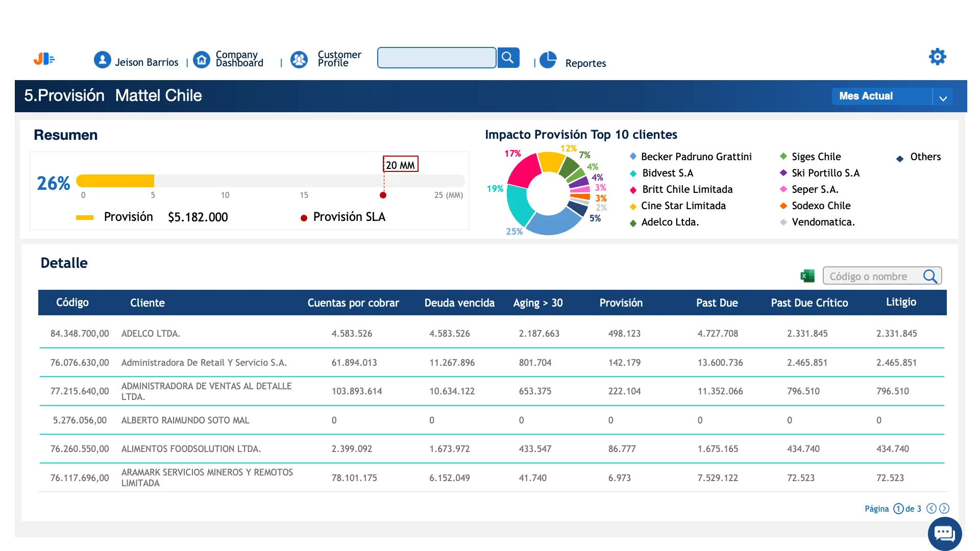Open the chat support bubble
This screenshot has width=980, height=551.
944,534
